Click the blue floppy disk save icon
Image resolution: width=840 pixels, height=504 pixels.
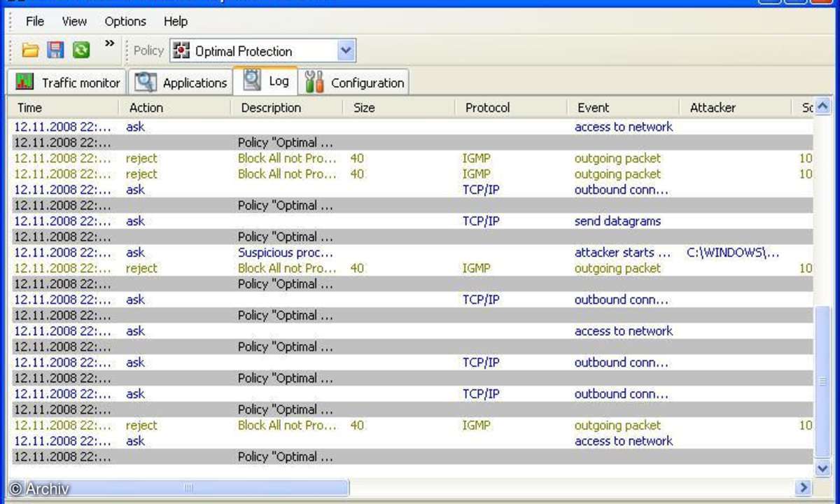tap(55, 50)
